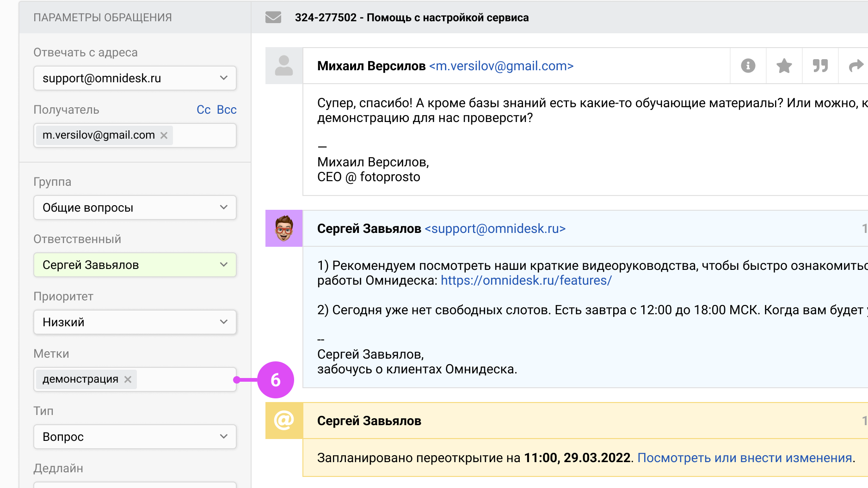Screen dimensions: 868x488
Task: Click the forward arrow icon on message
Action: tap(856, 66)
